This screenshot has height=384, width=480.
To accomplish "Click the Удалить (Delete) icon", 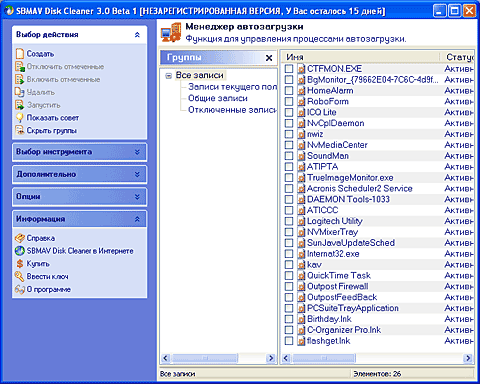I will (x=20, y=92).
